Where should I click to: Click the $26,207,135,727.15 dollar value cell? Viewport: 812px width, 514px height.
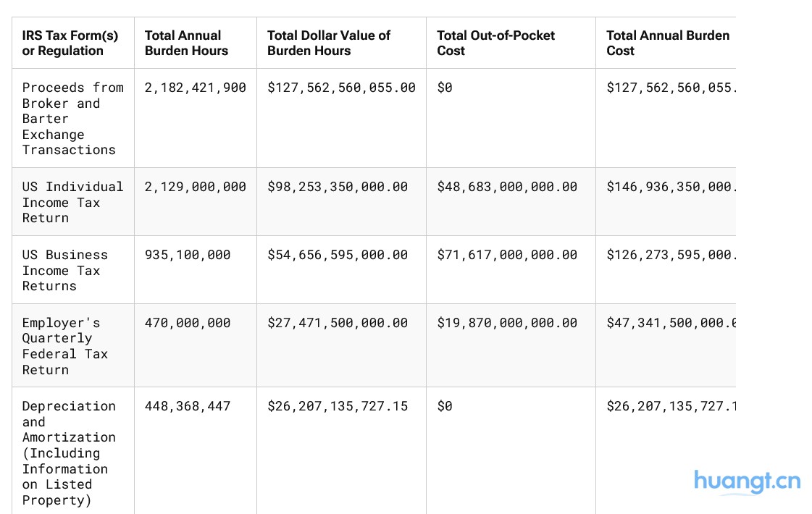(x=338, y=406)
